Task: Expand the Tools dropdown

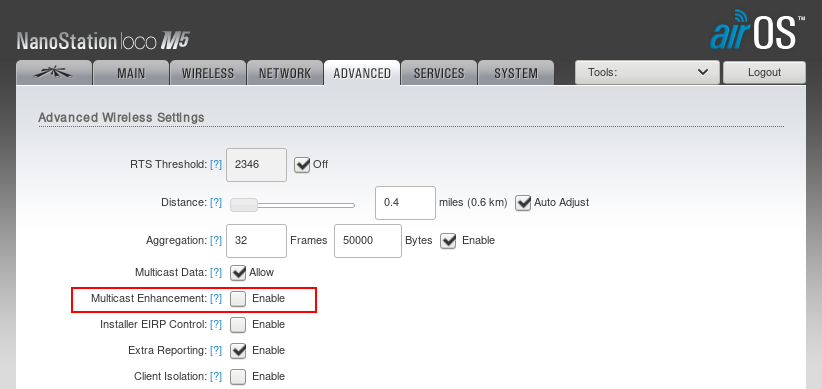Action: pos(647,72)
